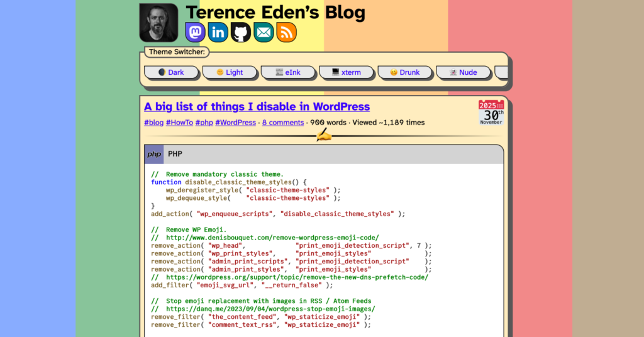Click the calendar date icon for 30th November

coord(491,113)
